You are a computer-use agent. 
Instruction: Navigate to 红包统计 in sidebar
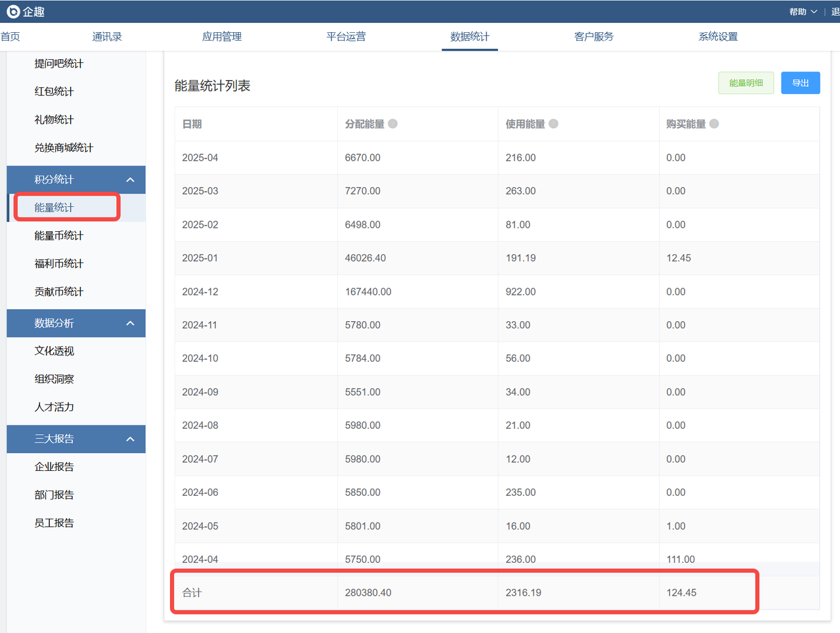click(54, 92)
